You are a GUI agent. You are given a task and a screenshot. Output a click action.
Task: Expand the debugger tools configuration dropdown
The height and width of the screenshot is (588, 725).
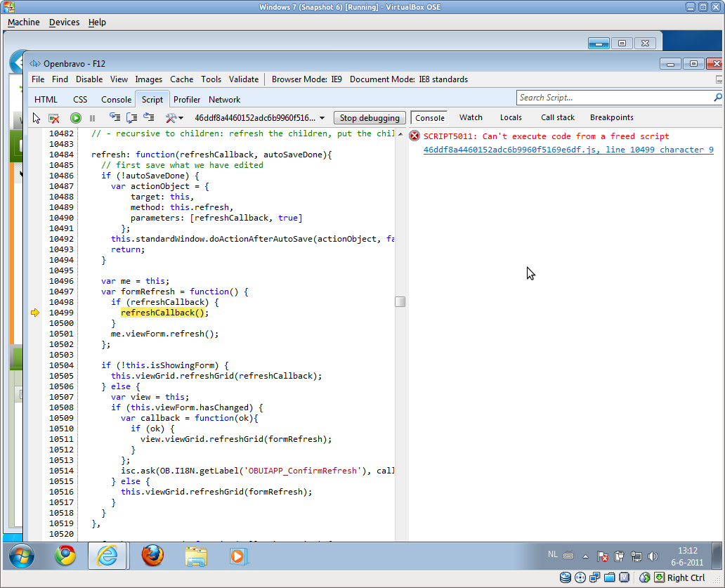pyautogui.click(x=174, y=118)
